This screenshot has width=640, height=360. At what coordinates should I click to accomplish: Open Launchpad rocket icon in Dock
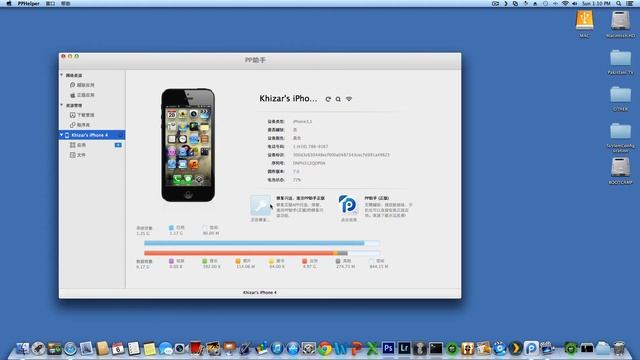(38, 349)
